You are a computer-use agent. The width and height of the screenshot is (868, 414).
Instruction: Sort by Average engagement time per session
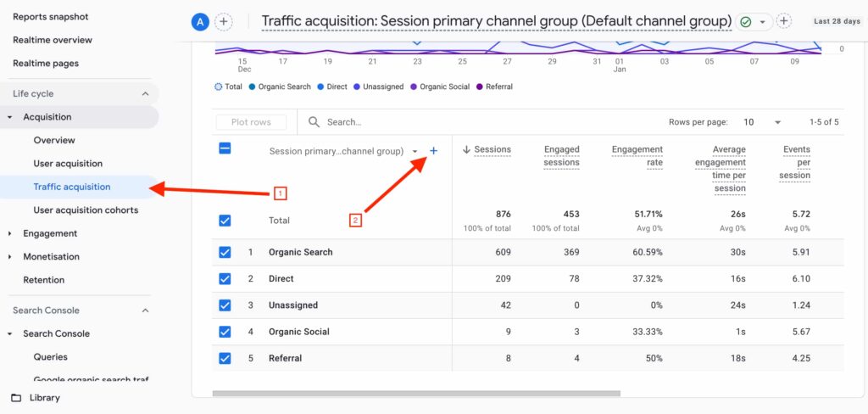721,169
